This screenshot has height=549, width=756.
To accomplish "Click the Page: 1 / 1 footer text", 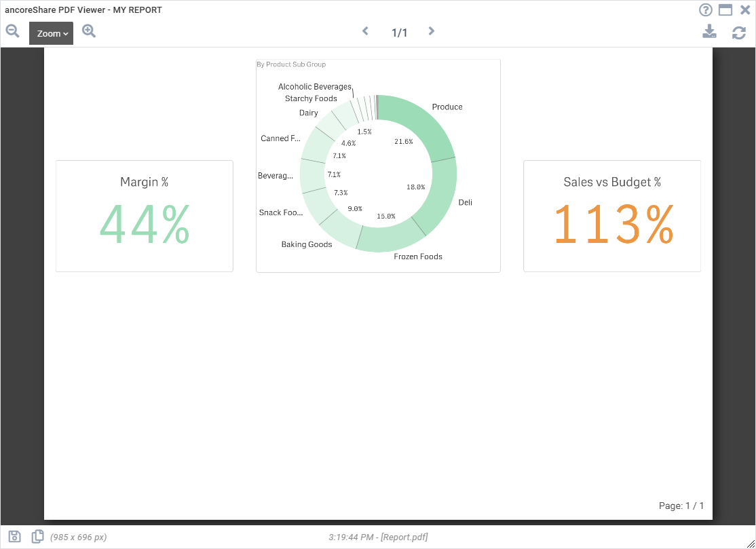I will click(x=681, y=506).
